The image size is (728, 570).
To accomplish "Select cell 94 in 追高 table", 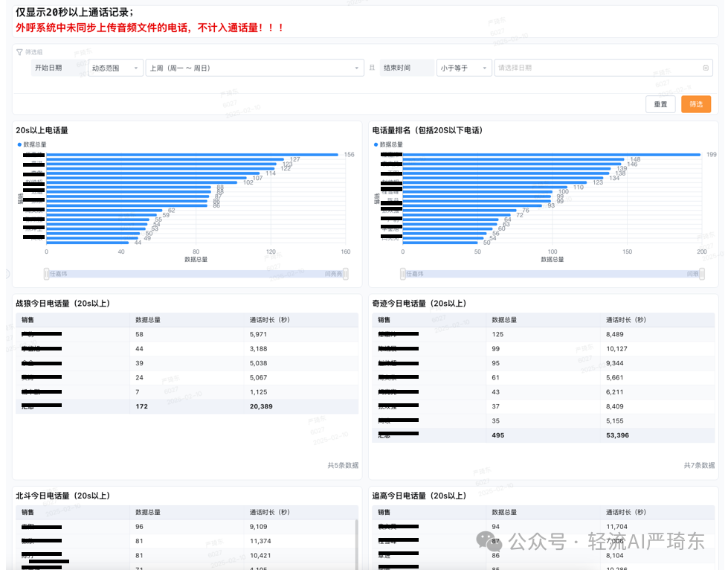I will (496, 526).
